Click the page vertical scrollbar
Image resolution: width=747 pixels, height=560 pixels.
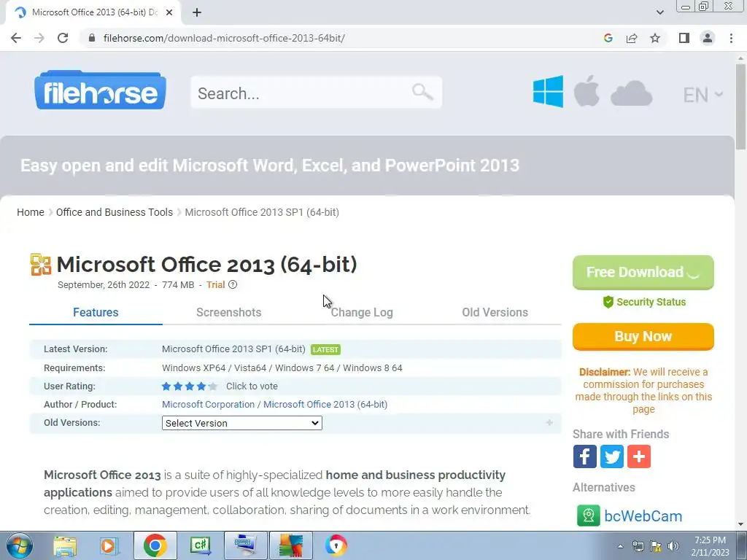tap(740, 107)
